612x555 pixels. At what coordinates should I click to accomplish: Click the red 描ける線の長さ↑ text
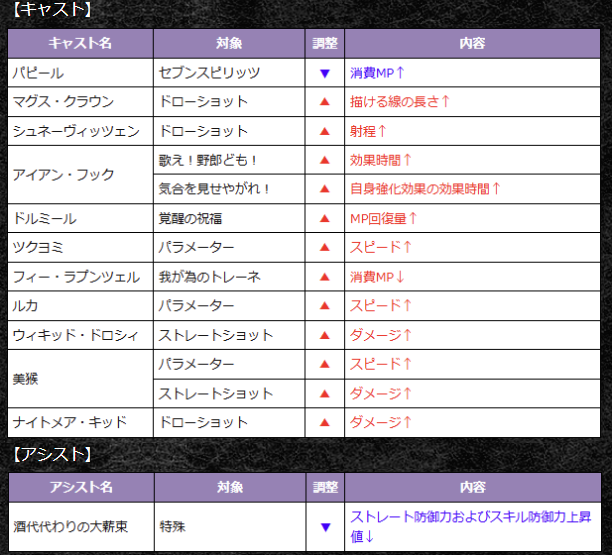point(400,102)
